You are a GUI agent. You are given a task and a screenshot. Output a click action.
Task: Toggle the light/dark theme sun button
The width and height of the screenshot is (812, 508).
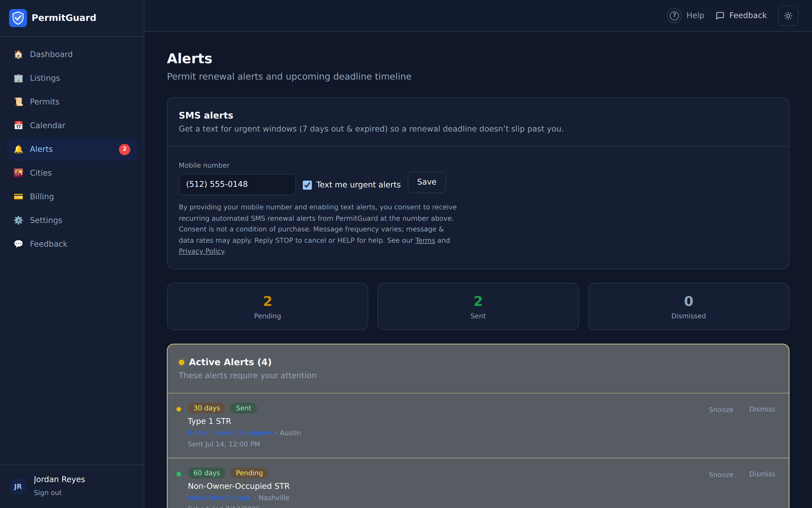click(x=788, y=16)
